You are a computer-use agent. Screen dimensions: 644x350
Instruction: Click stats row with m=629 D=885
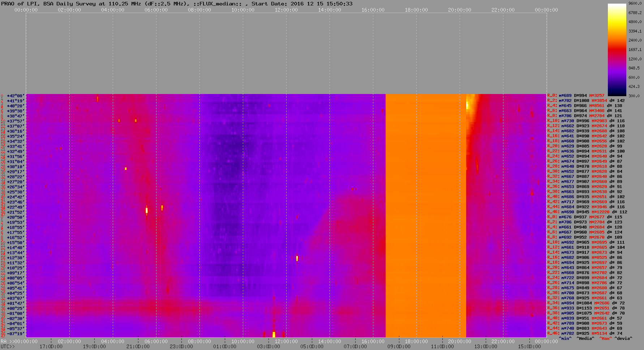click(585, 146)
